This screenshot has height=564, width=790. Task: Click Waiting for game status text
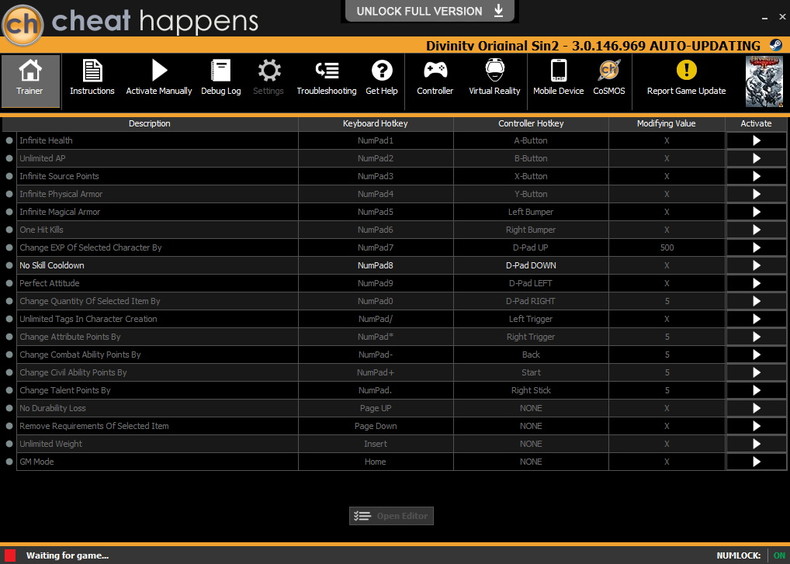[68, 555]
